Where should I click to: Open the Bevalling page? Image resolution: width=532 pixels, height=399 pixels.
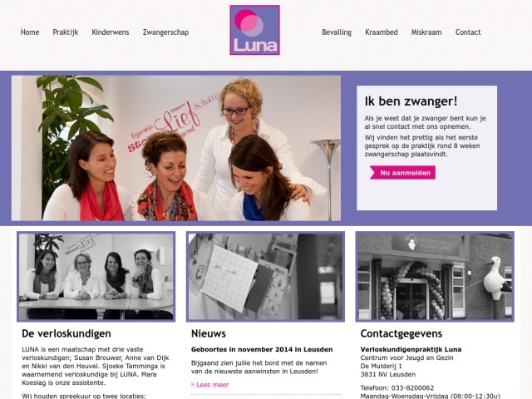[337, 32]
